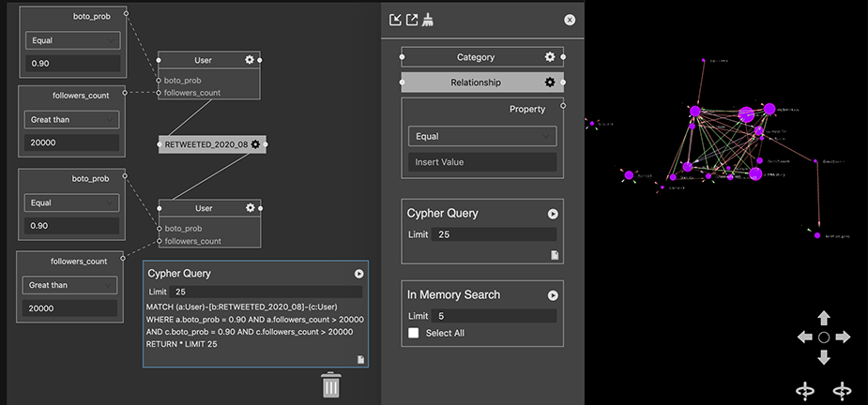The image size is (868, 405).
Task: Expand the Property Equal dropdown
Action: pyautogui.click(x=481, y=136)
